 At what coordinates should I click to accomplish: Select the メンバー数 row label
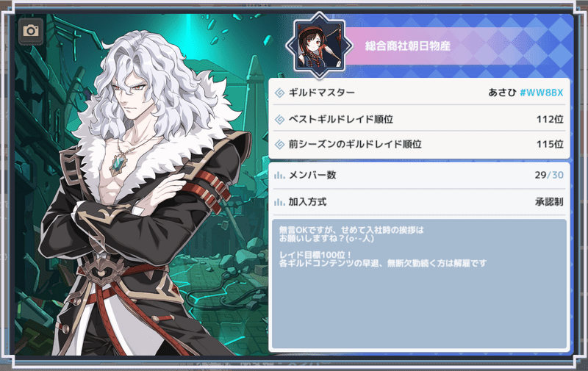[312, 175]
